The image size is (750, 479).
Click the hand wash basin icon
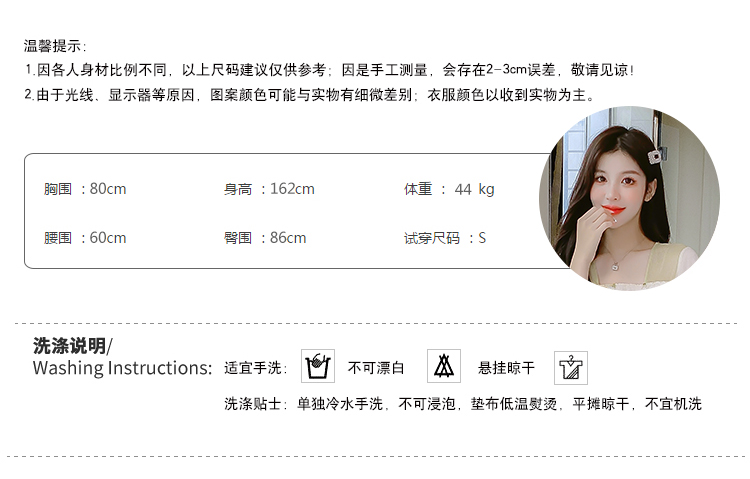pos(318,366)
